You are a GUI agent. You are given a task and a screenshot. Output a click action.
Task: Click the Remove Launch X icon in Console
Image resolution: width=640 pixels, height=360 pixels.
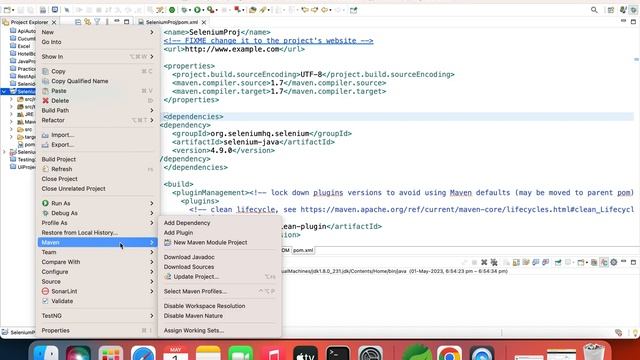click(484, 262)
